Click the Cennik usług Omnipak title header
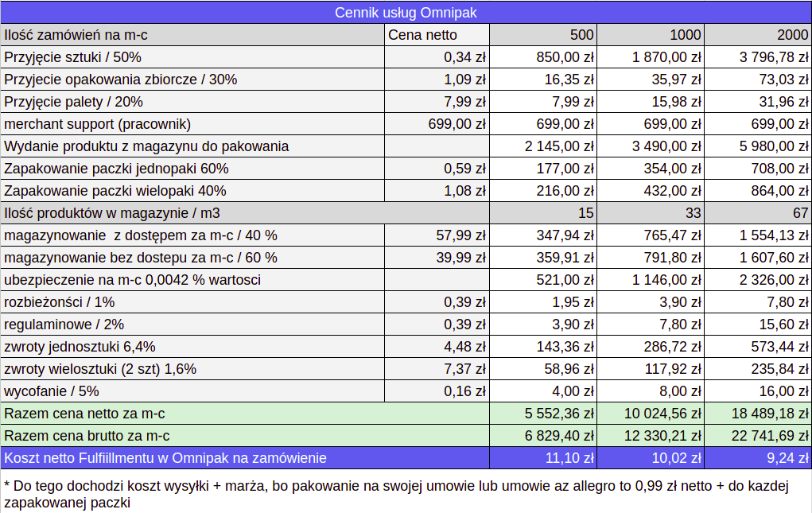 406,13
